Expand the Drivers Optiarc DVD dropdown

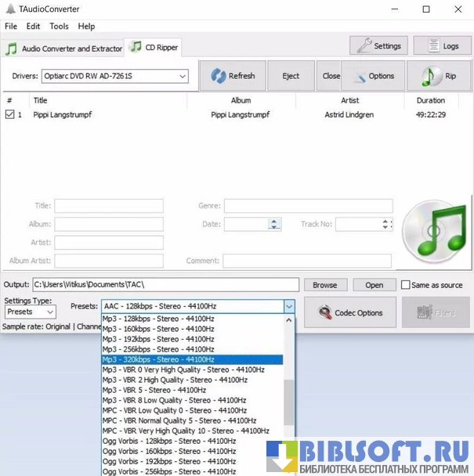point(183,76)
